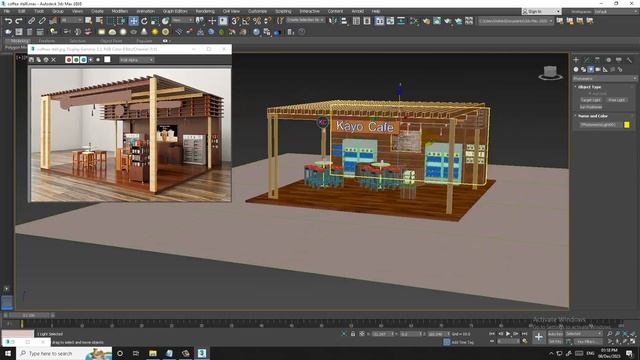Open Rendered Frame Window icon

[x=437, y=20]
